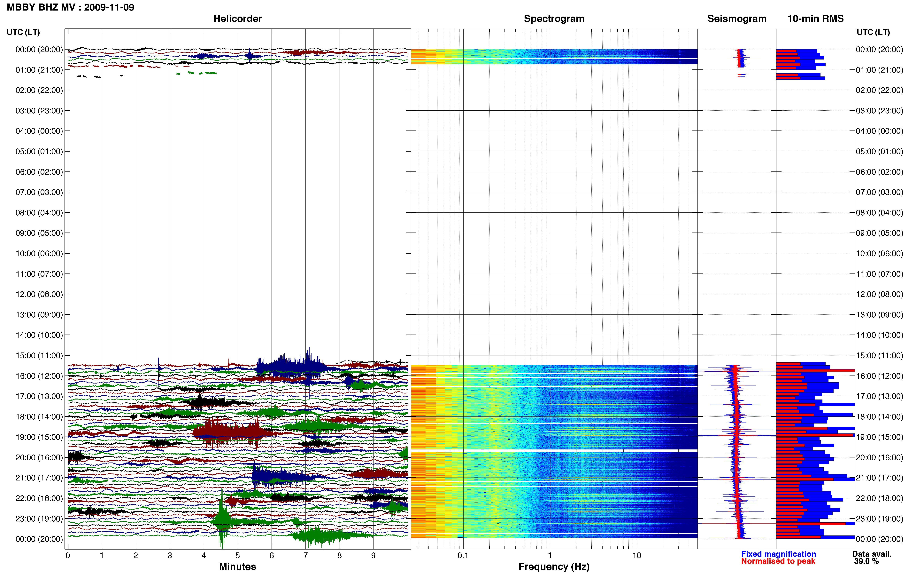Click the right time label '22:00 (18:00)'
Image resolution: width=924 pixels, height=578 pixels.
coord(879,498)
